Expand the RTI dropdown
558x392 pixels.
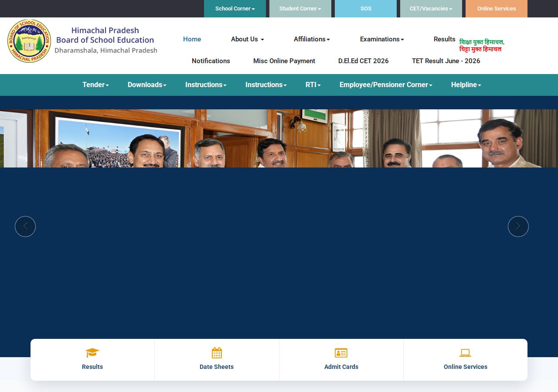tap(313, 85)
